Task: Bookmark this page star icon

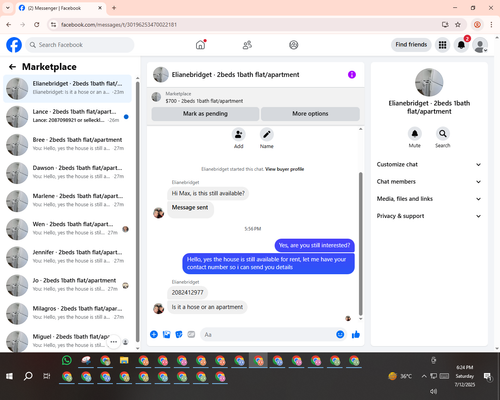Action: pos(458,25)
